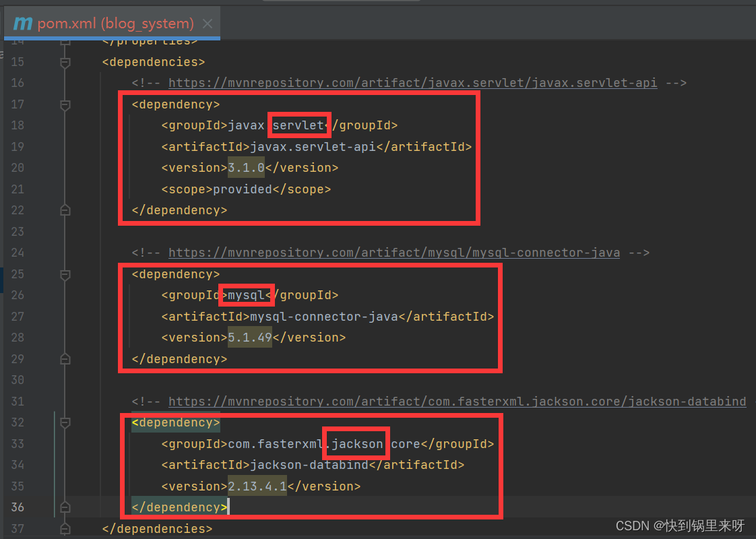Close the pom.xml editor tab
This screenshot has height=539, width=756.
pyautogui.click(x=208, y=24)
